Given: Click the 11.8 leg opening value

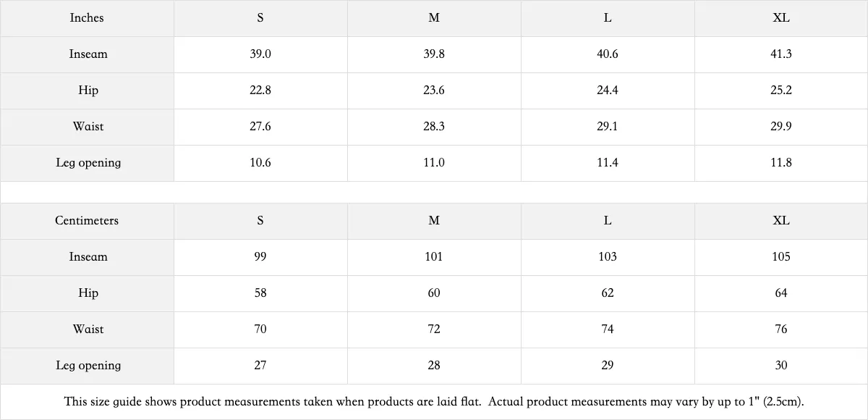Looking at the screenshot, I should 781,163.
